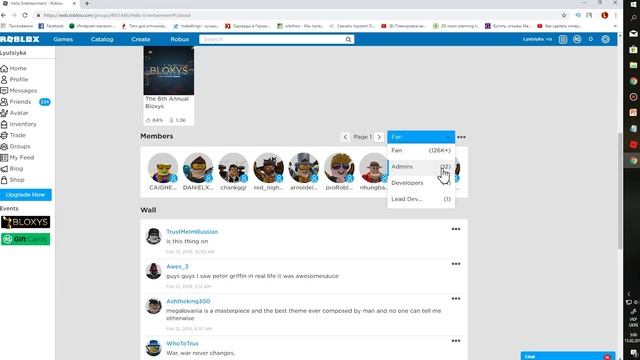
Task: Open options for WhoToTrus's wall post
Action: (x=456, y=341)
